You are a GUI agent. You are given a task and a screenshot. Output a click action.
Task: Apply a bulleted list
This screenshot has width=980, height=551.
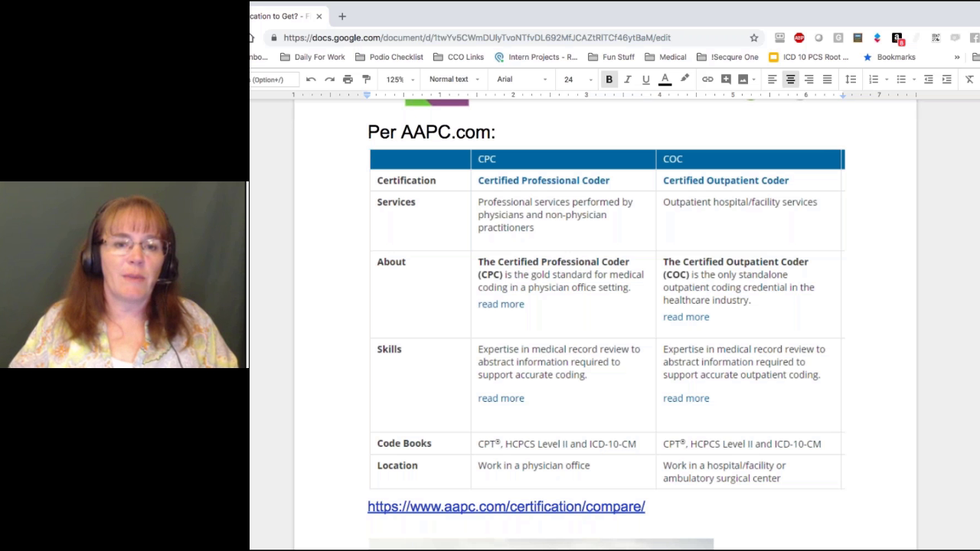point(901,80)
